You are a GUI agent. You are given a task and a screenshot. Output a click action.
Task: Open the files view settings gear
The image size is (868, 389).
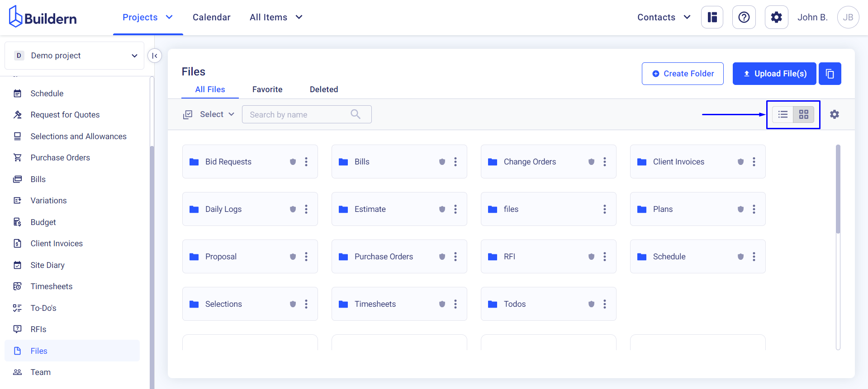point(835,114)
